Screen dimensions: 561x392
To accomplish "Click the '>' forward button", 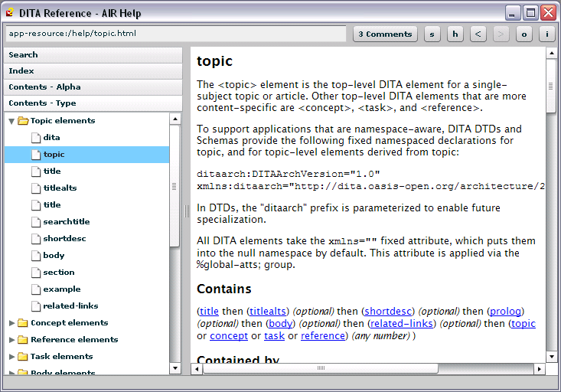I will 501,34.
